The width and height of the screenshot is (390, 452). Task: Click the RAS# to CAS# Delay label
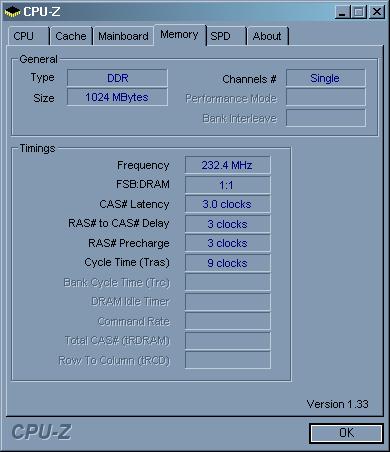tap(119, 223)
